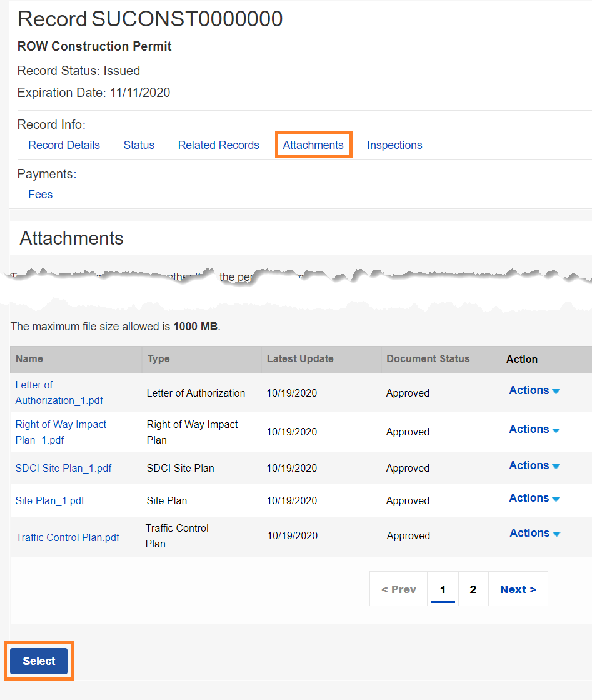Open the Status tab
The width and height of the screenshot is (592, 700).
point(139,145)
